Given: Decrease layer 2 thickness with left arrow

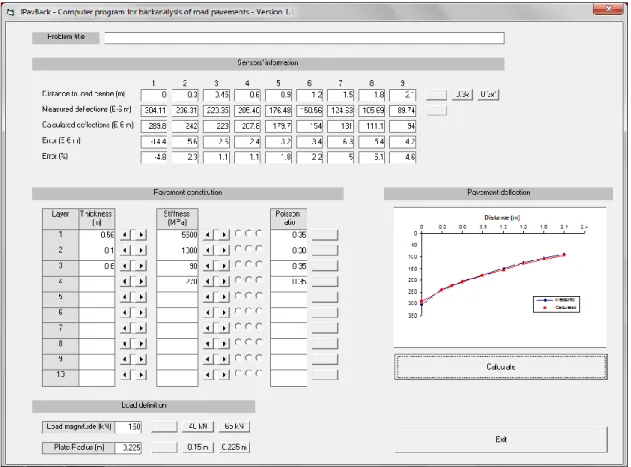Looking at the screenshot, I should [125, 250].
